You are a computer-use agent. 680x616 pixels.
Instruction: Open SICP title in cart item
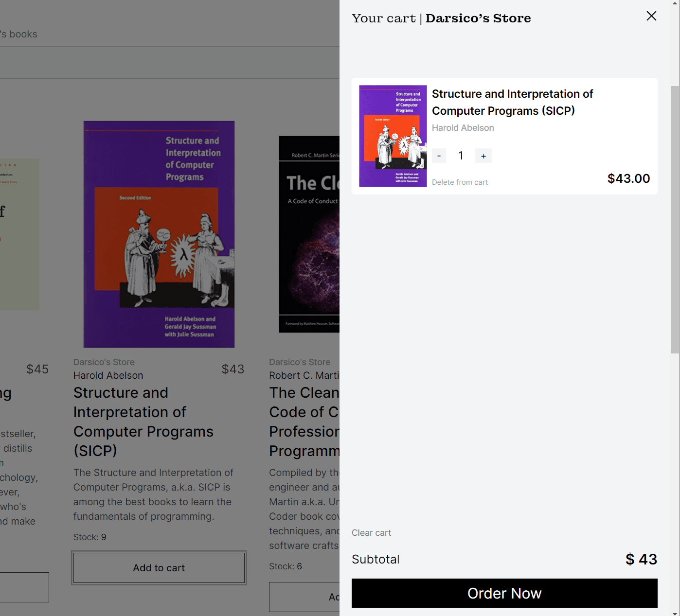click(x=512, y=102)
